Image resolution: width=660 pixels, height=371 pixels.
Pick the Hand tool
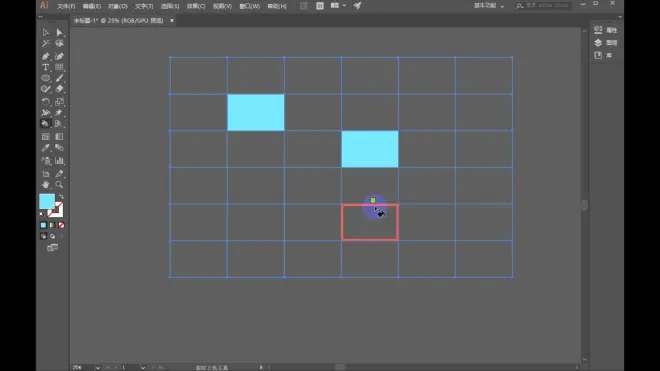[x=45, y=185]
